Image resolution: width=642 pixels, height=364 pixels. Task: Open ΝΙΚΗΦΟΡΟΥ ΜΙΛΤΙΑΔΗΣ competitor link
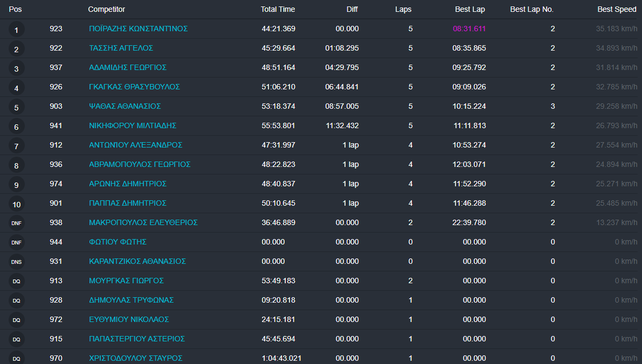[133, 125]
